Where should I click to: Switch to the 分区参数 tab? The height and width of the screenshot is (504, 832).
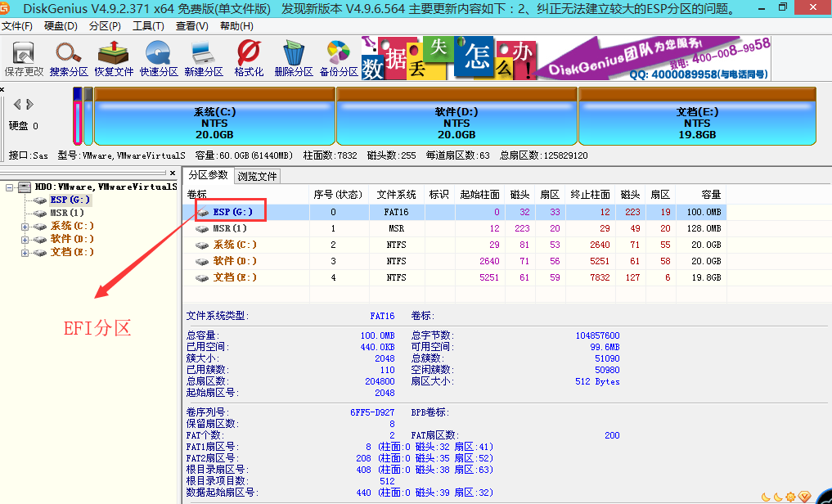point(208,175)
